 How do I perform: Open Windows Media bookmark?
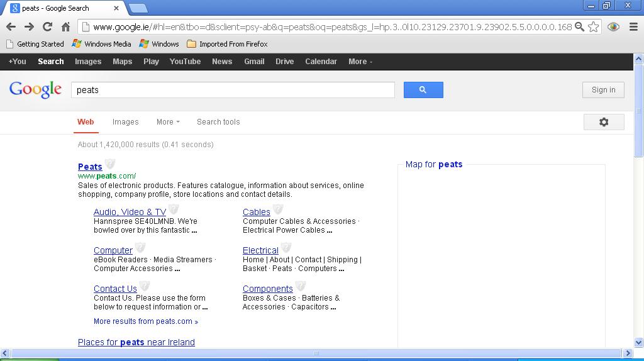tap(101, 44)
